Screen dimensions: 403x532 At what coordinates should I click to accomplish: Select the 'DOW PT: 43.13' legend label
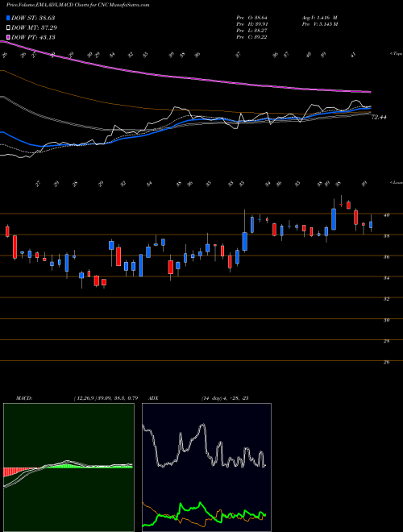click(x=33, y=37)
